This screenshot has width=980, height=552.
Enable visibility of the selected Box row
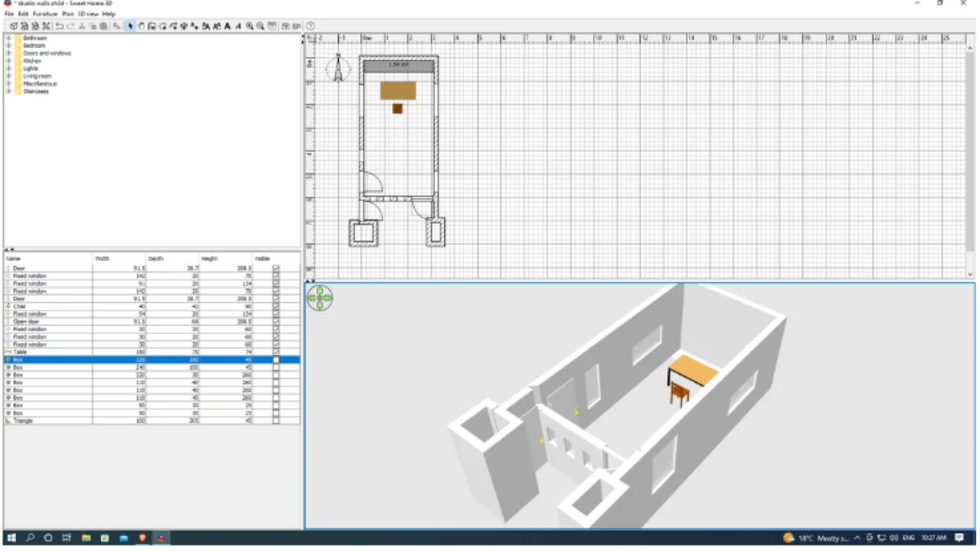pos(276,360)
